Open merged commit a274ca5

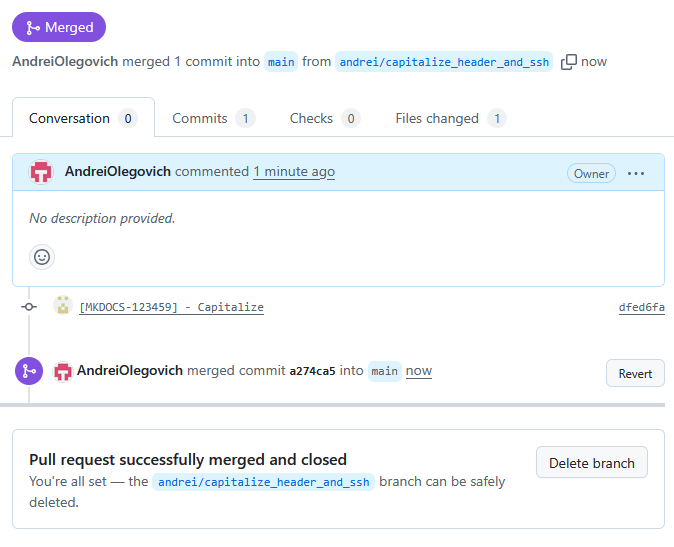tap(312, 371)
